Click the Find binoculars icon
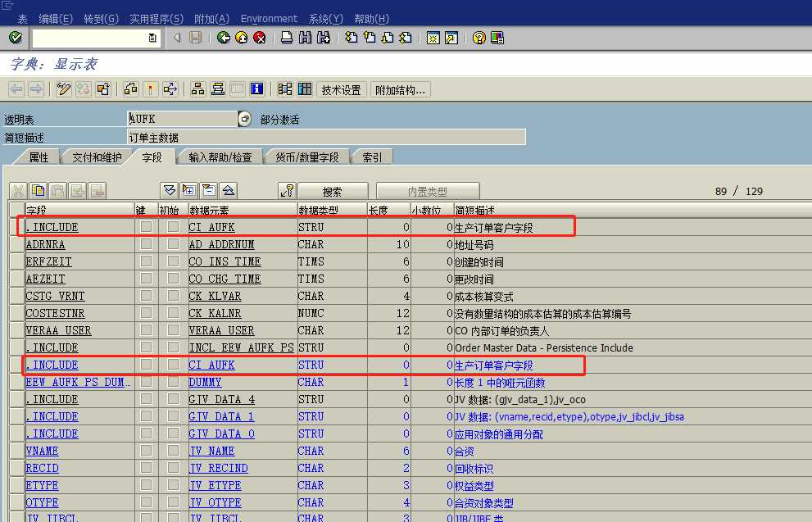 click(x=305, y=38)
